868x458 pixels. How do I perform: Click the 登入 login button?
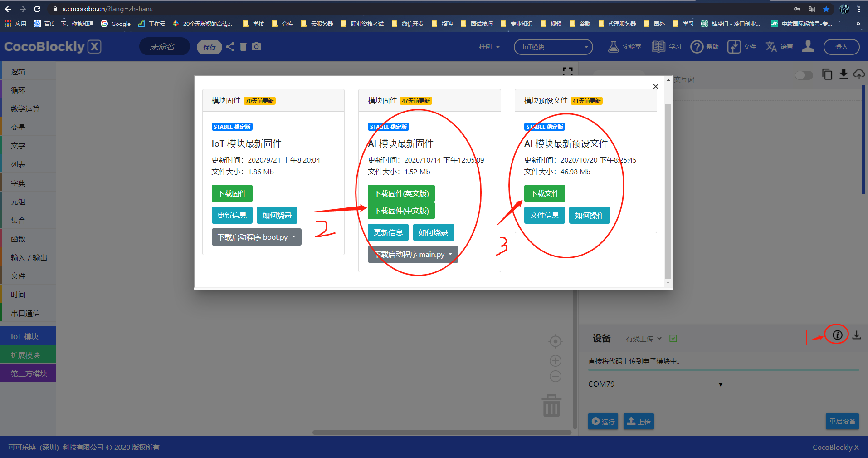[x=842, y=47]
